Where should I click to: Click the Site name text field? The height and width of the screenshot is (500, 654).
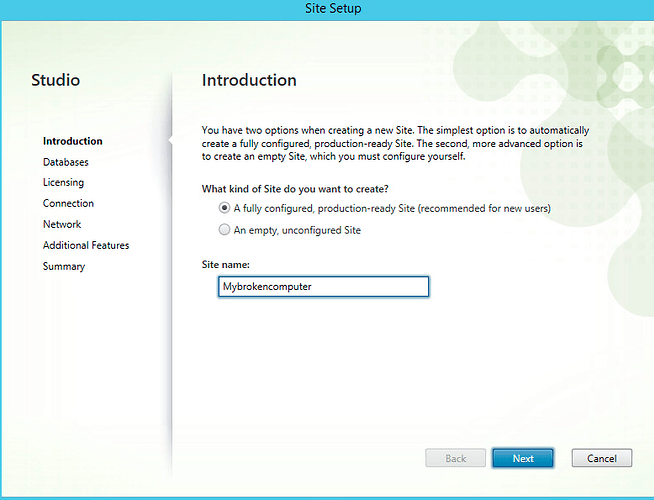click(x=323, y=287)
